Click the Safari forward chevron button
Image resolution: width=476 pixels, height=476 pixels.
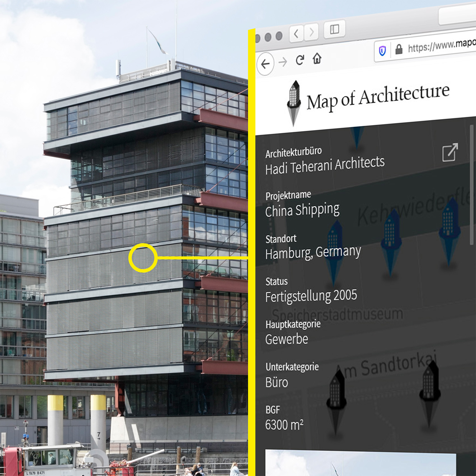click(311, 32)
